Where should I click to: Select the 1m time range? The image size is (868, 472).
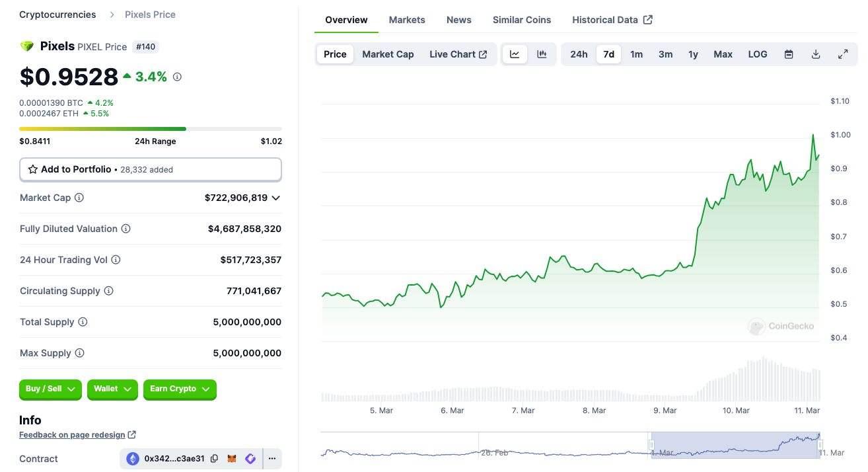(x=636, y=54)
